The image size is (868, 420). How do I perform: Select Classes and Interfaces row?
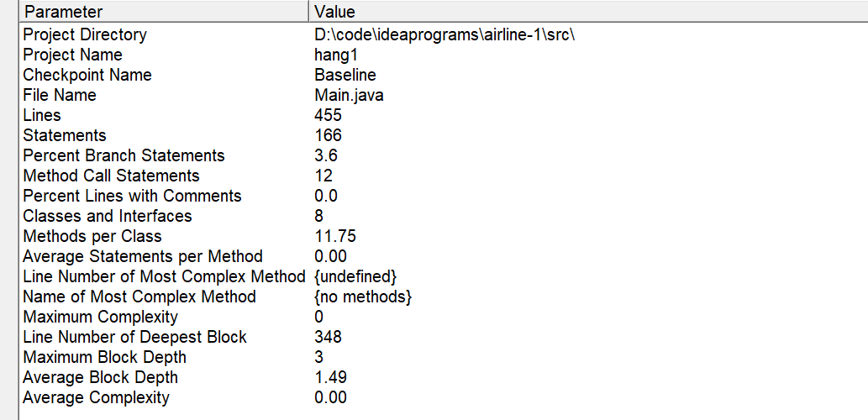[x=444, y=216]
